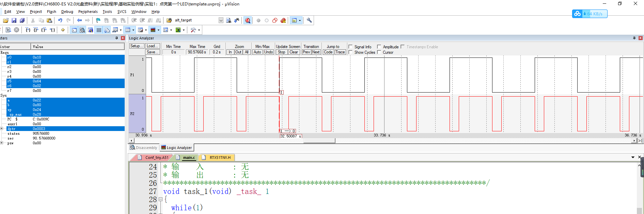644x214 pixels.
Task: Open the Serial Windows dropdown arrow
Action: [x=146, y=30]
